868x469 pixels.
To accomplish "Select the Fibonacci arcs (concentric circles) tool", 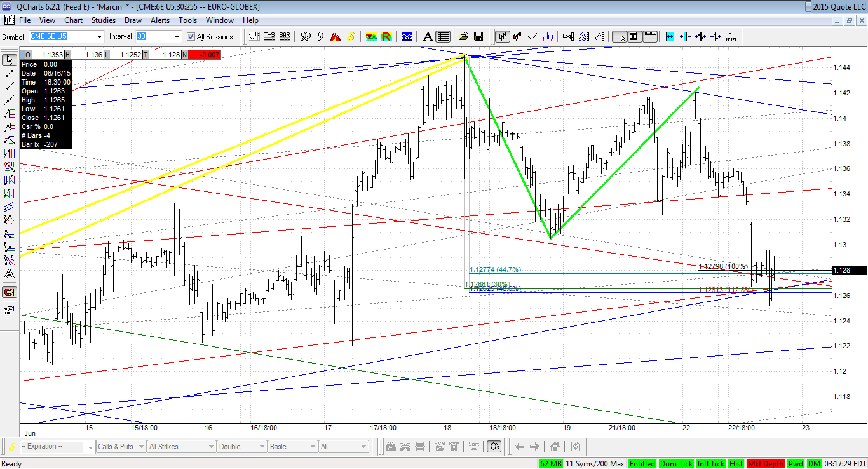I will [10, 167].
